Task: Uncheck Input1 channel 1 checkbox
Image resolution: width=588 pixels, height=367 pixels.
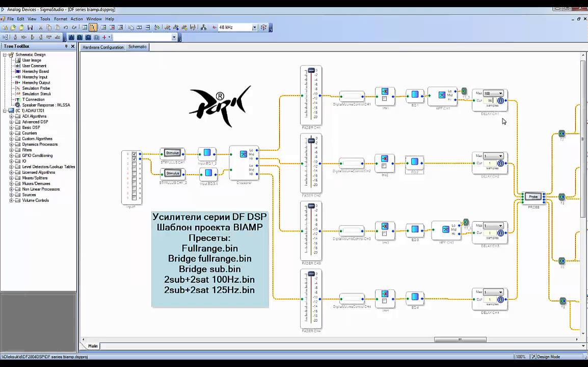Action: (x=134, y=159)
